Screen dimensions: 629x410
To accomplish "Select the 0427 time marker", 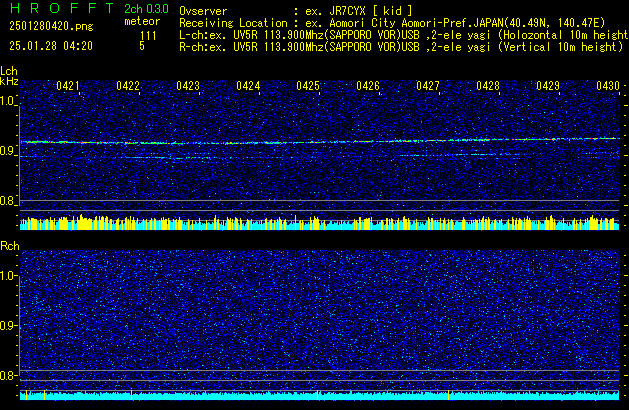I will point(428,86).
